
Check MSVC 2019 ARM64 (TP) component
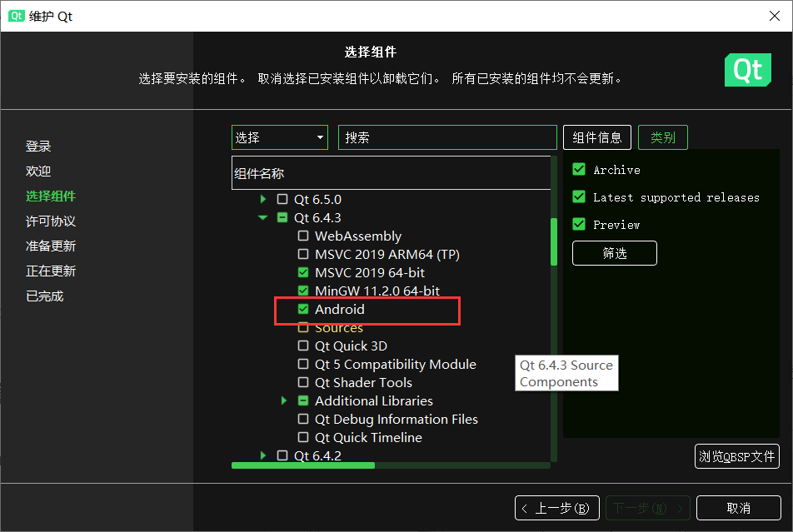point(303,254)
